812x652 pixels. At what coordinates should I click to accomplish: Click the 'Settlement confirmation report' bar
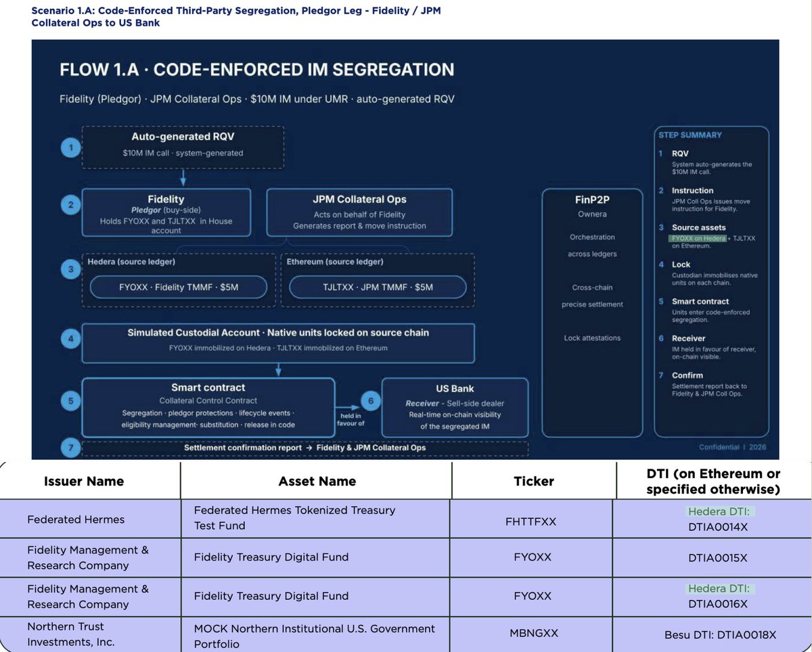(304, 447)
